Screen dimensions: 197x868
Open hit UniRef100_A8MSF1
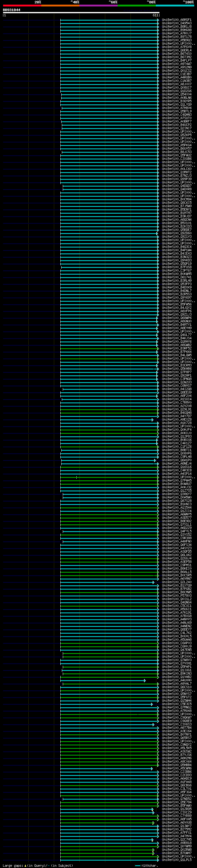point(176,20)
